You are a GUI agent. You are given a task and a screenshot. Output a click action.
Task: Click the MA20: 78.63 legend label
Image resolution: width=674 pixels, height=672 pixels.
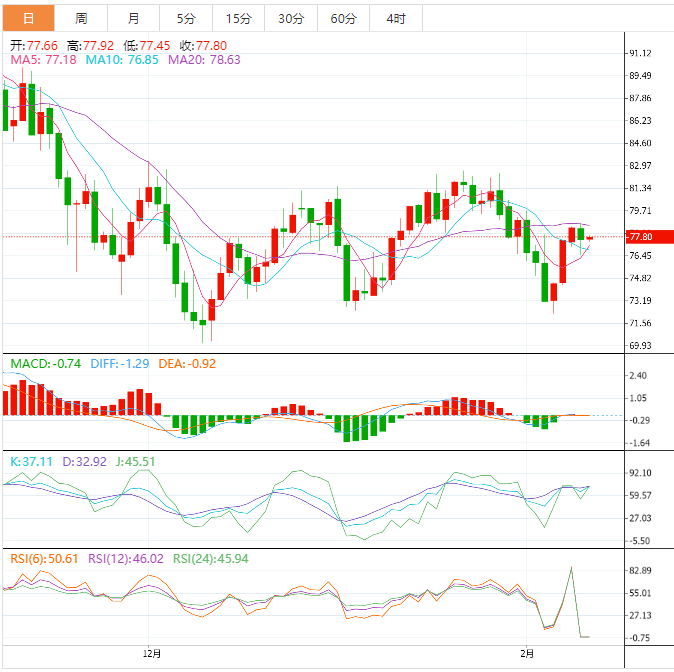(x=204, y=60)
